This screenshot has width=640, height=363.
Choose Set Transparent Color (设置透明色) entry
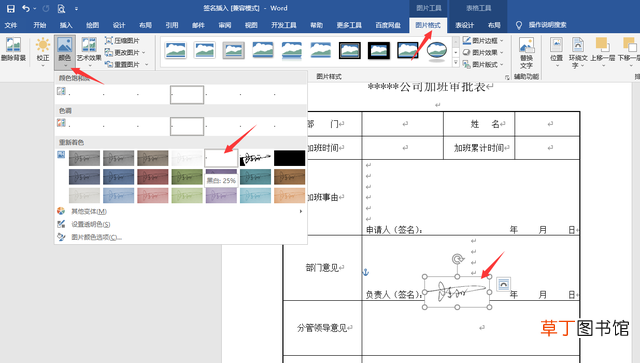pos(181,224)
